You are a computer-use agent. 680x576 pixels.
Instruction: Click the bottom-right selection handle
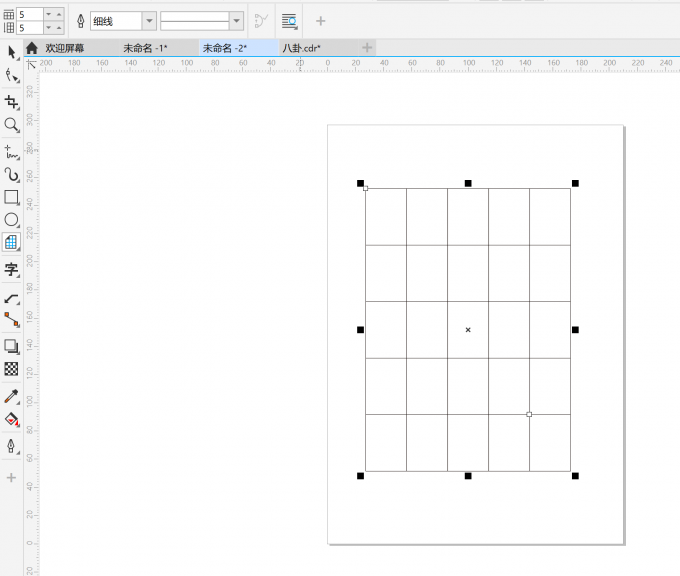[575, 476]
